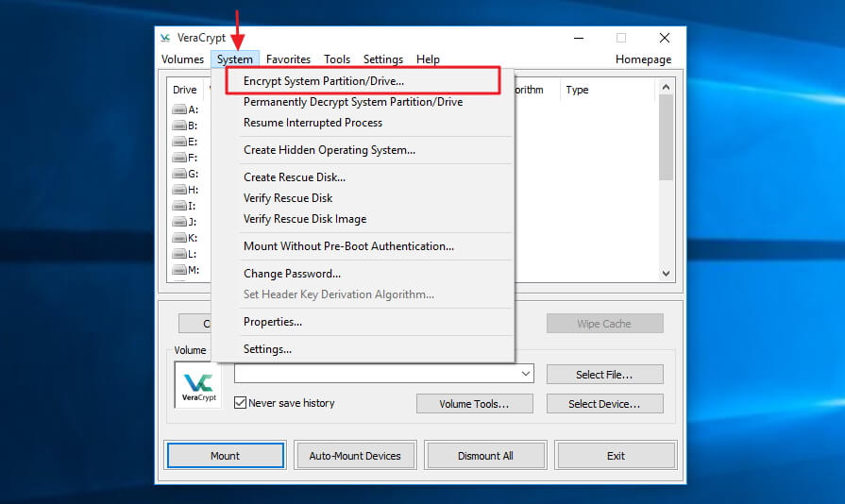Screen dimensions: 845x504
Task: Click Dismount All button
Action: point(485,456)
